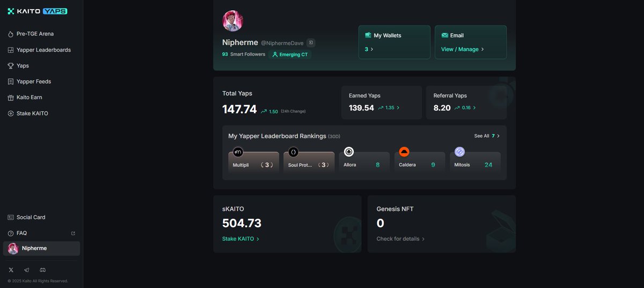Click the icon beside @NiphermeDave handle
Screen dimensions: 644x288
pyautogui.click(x=311, y=42)
